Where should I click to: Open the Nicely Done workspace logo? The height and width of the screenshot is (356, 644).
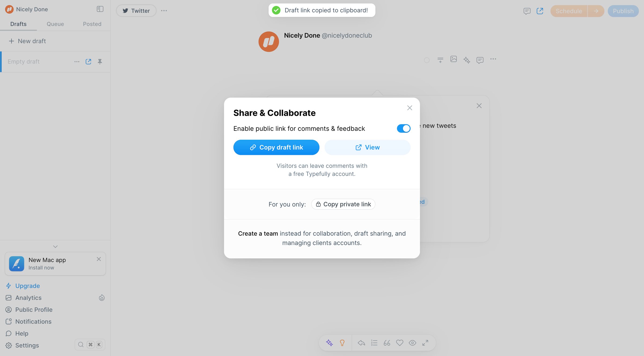(9, 9)
